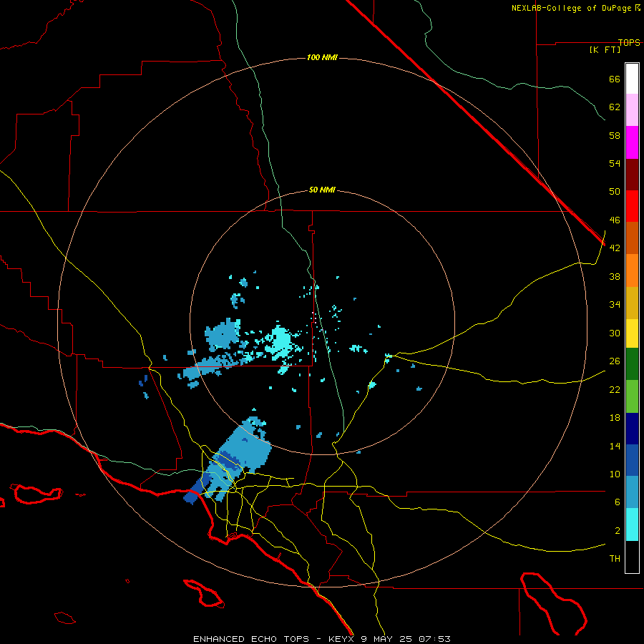The width and height of the screenshot is (644, 644).
Task: Click the '9 MAY 25 07:53' timestamp
Action: [406, 639]
